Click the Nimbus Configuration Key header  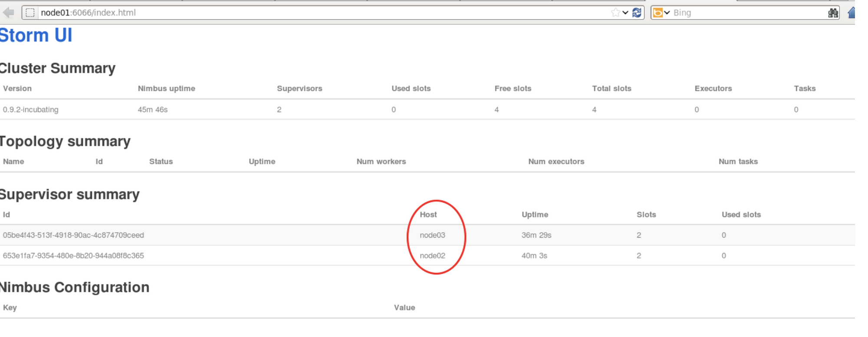point(10,307)
